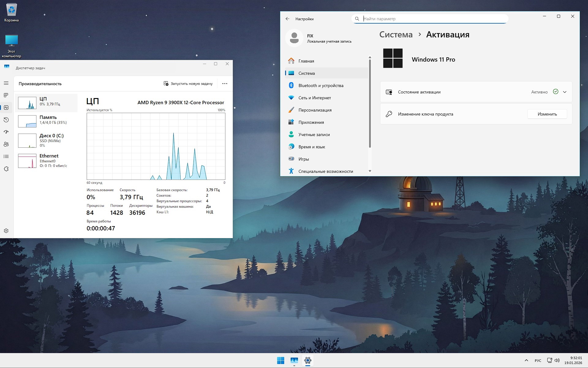
Task: Click inside the Найти параметр search field
Action: (x=429, y=18)
